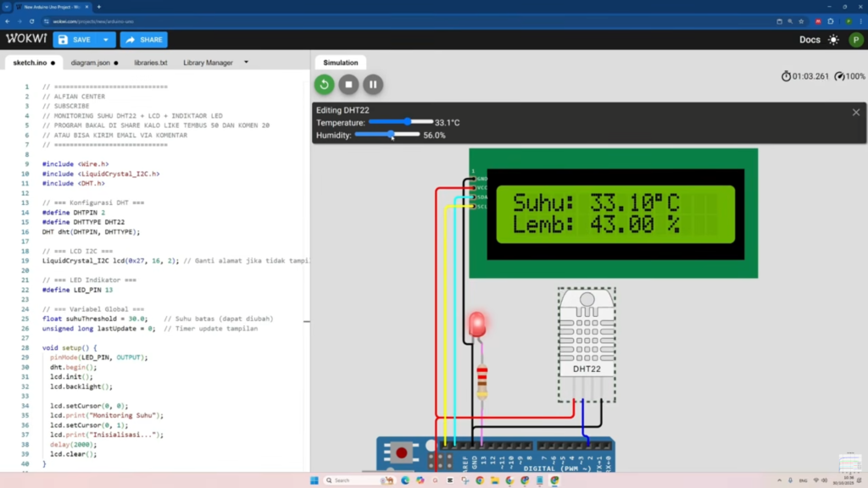This screenshot has height=488, width=868.
Task: Open the browser three-dot menu
Action: [x=861, y=21]
